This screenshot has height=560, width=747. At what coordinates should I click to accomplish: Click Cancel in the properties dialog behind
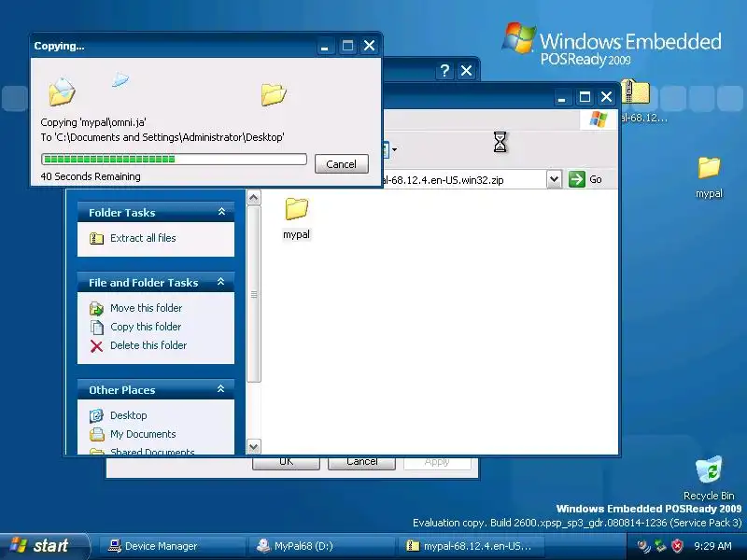361,462
